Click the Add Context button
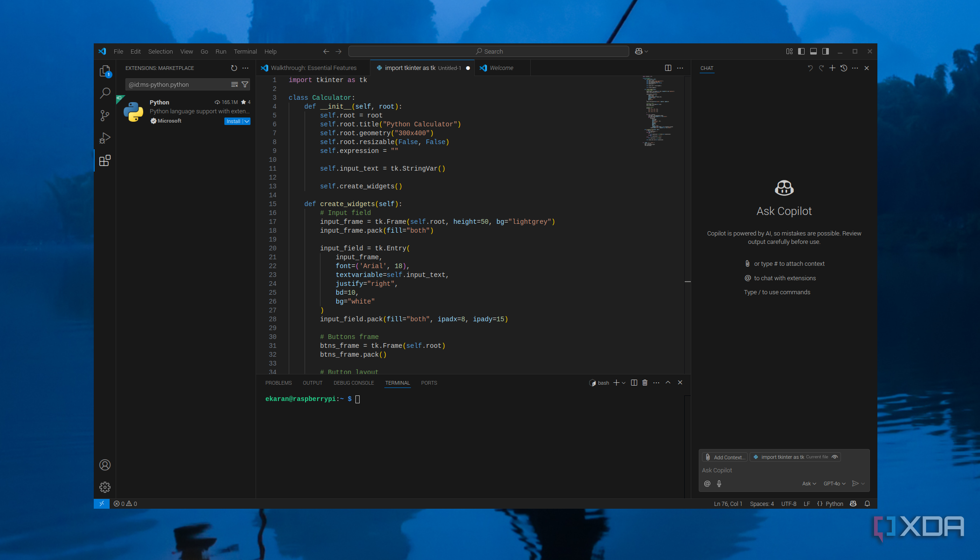 [x=725, y=457]
